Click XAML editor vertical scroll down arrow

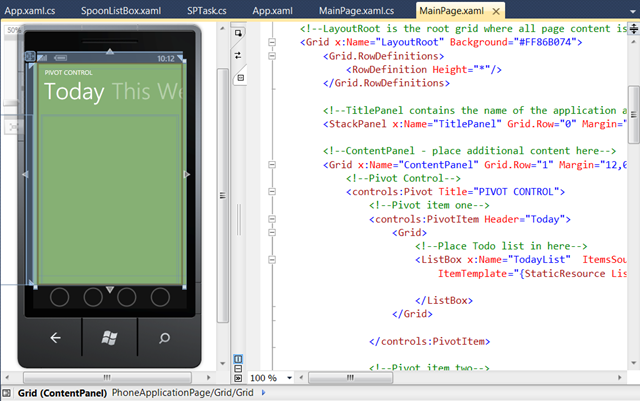pos(633,363)
